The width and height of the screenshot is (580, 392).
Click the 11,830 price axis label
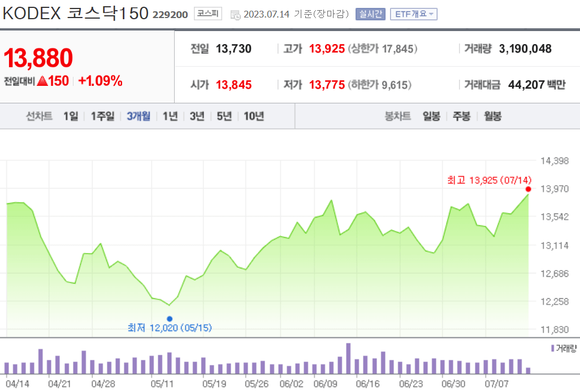pos(555,329)
